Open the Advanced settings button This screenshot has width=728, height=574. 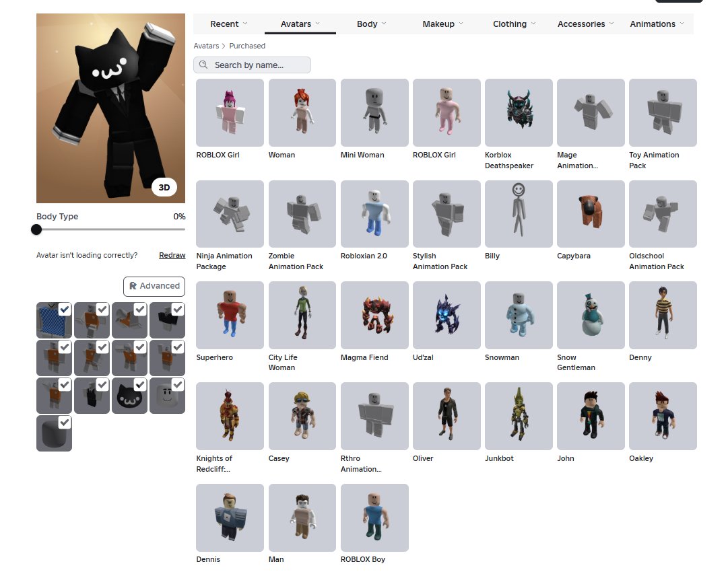(x=154, y=286)
